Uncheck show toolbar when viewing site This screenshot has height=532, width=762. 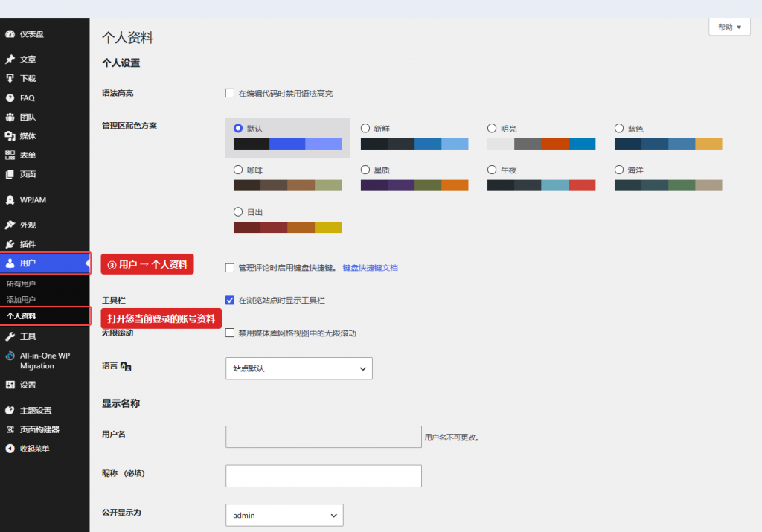click(x=230, y=301)
